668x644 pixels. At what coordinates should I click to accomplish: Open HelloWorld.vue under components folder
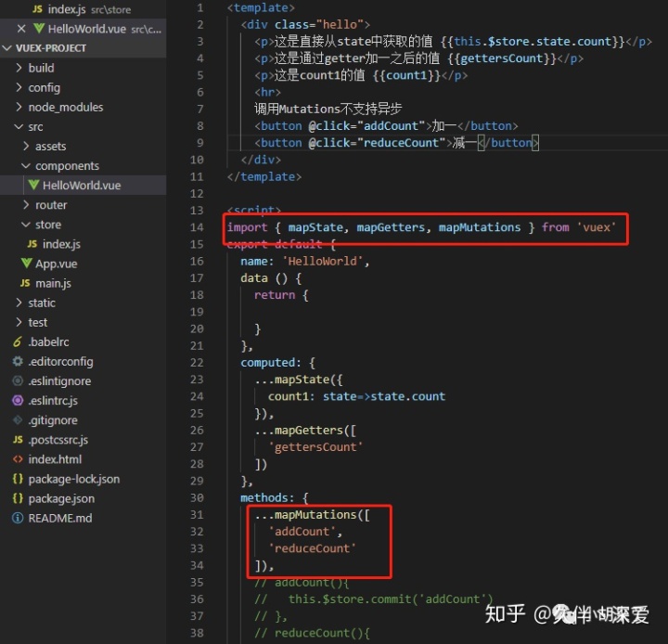(x=83, y=186)
